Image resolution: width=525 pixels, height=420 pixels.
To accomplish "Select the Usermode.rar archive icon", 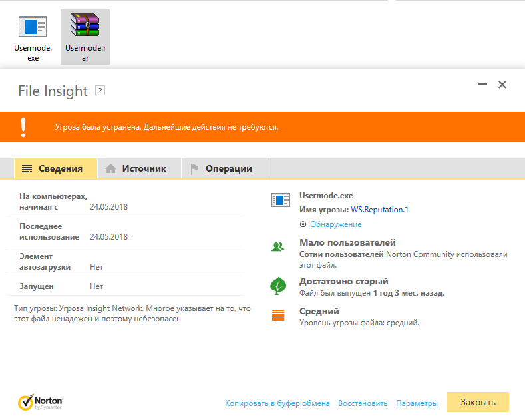I will coord(85,25).
